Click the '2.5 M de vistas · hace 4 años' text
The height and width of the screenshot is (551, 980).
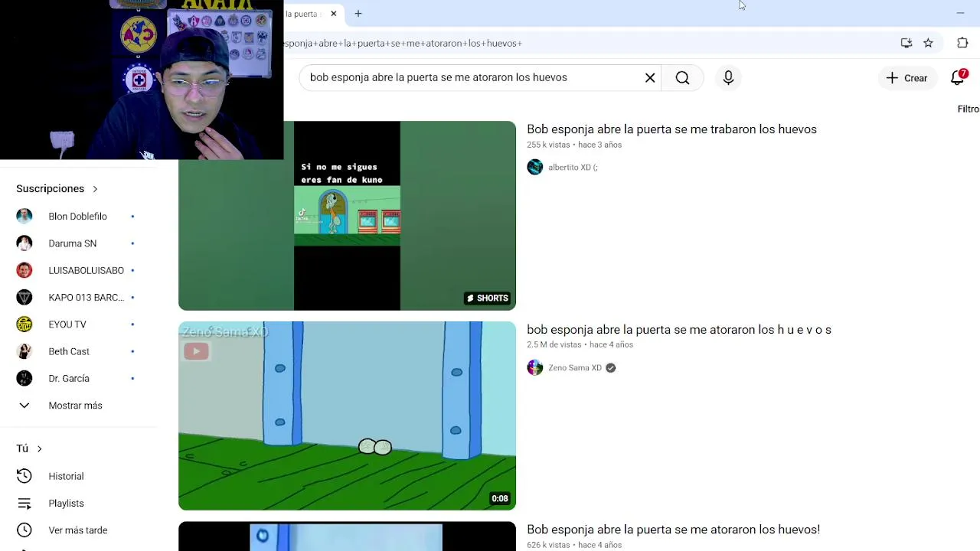pyautogui.click(x=580, y=344)
